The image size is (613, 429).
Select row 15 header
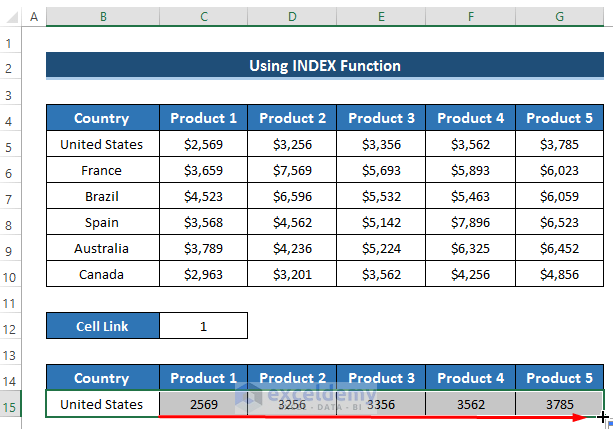click(x=12, y=404)
